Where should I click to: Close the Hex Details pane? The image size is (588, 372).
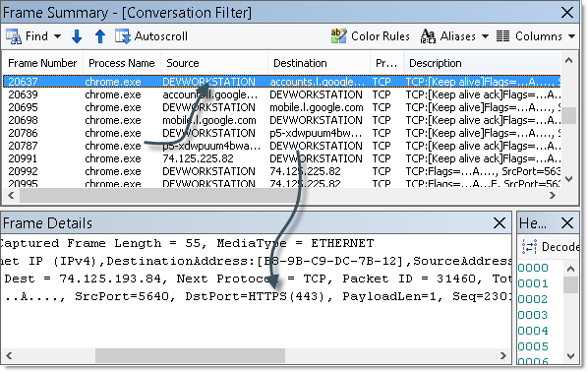pos(567,223)
